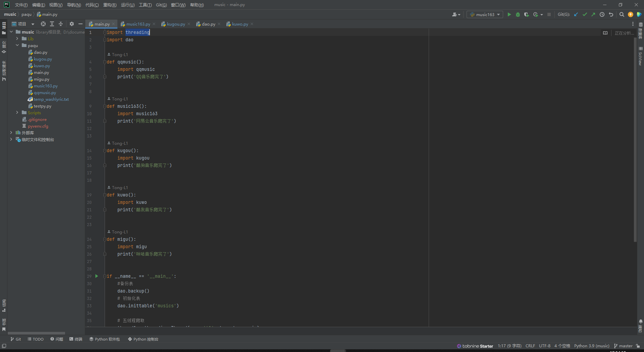Click the project panel horizontal scrollbar
Viewport: 644px width, 352px height.
(x=36, y=333)
